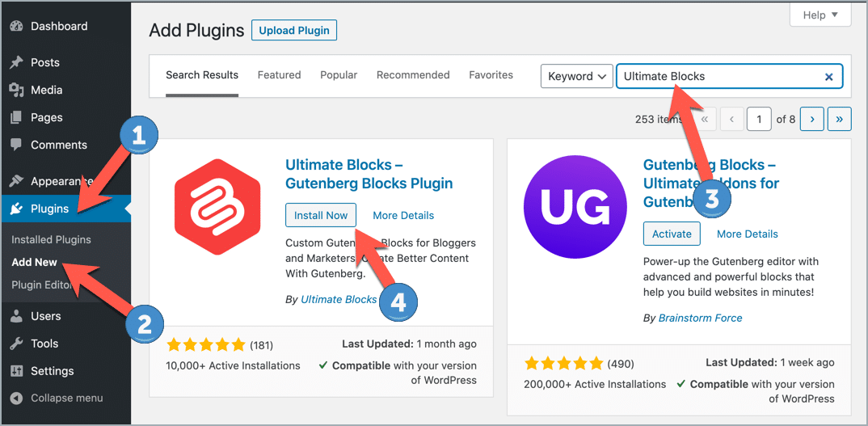The image size is (868, 426).
Task: Click the Tools wrench icon
Action: pyautogui.click(x=17, y=344)
